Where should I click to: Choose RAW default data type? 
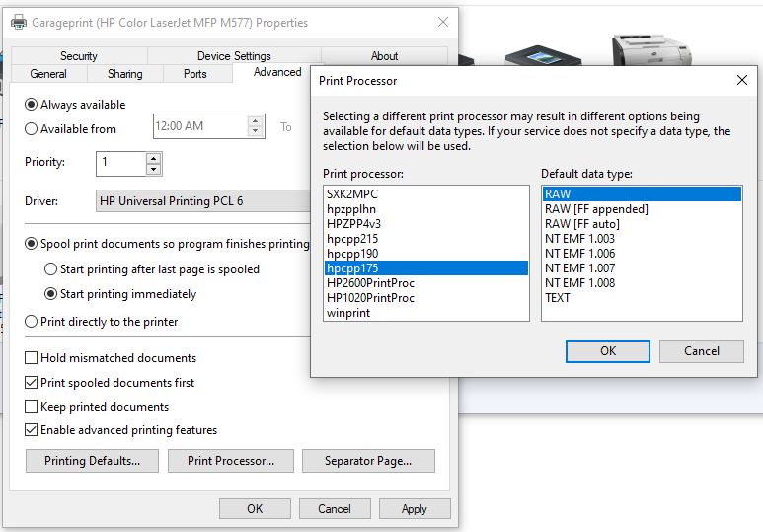[642, 194]
